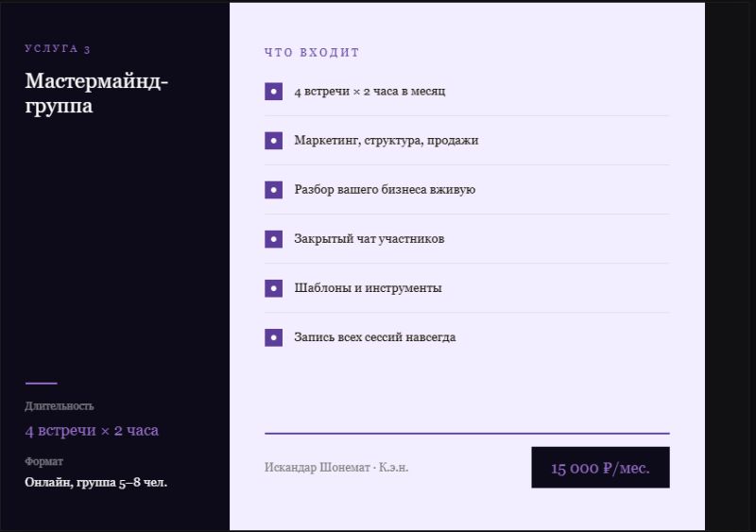Click the "Маркетинг, структура, продажи" item text

386,141
